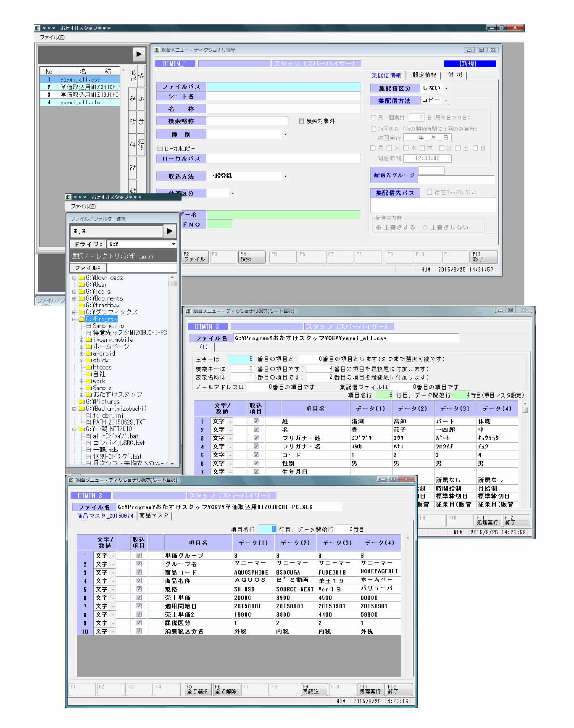Click the folder.ini file icon
Image resolution: width=574 pixels, height=728 pixels.
pos(89,415)
